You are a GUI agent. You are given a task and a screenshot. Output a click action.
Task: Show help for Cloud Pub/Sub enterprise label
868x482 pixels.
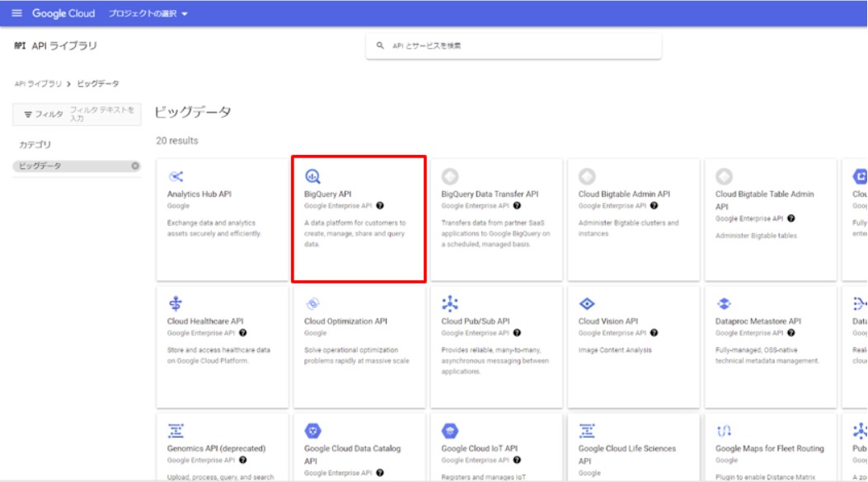tap(517, 333)
